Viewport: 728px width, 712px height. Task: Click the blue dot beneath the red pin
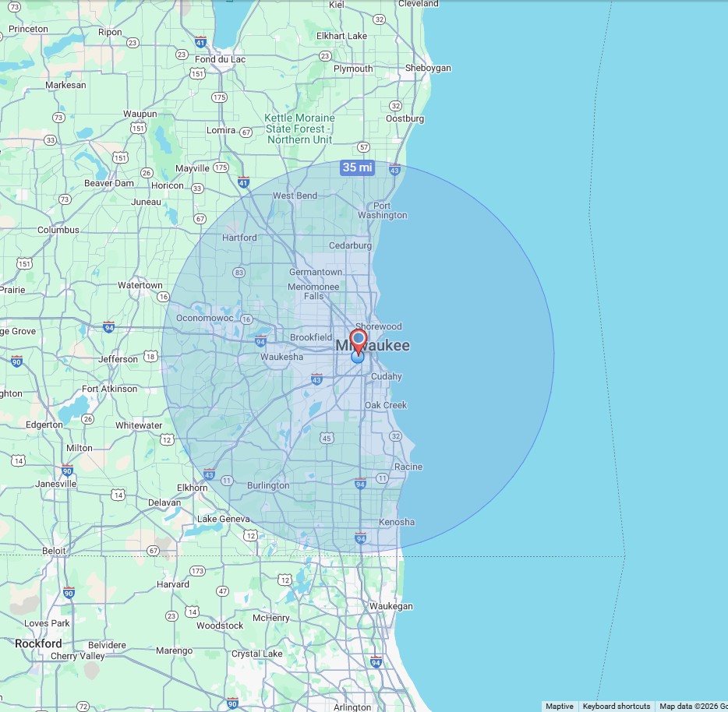click(x=358, y=358)
